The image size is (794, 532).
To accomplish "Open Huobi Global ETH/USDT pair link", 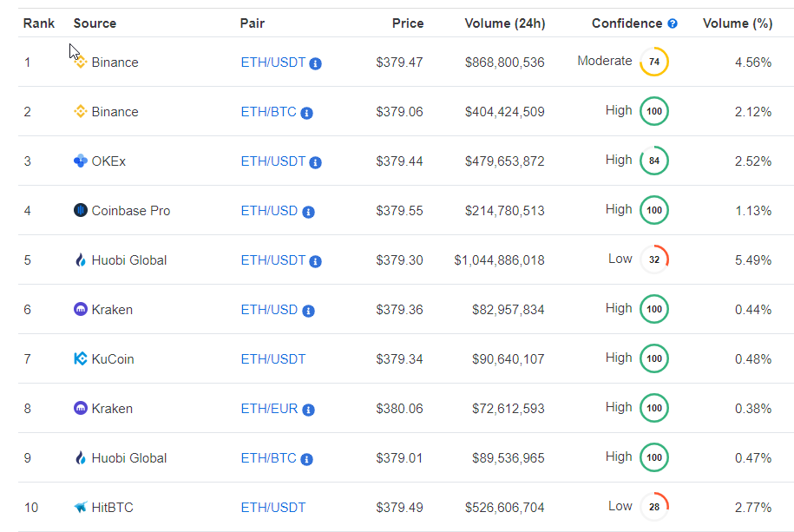I will (273, 259).
